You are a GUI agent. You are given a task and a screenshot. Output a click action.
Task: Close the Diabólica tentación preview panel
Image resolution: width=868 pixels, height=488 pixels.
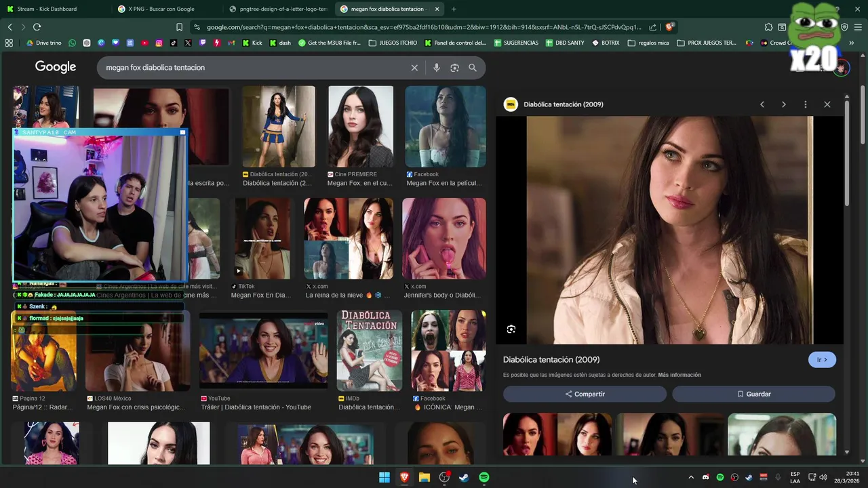[827, 104]
